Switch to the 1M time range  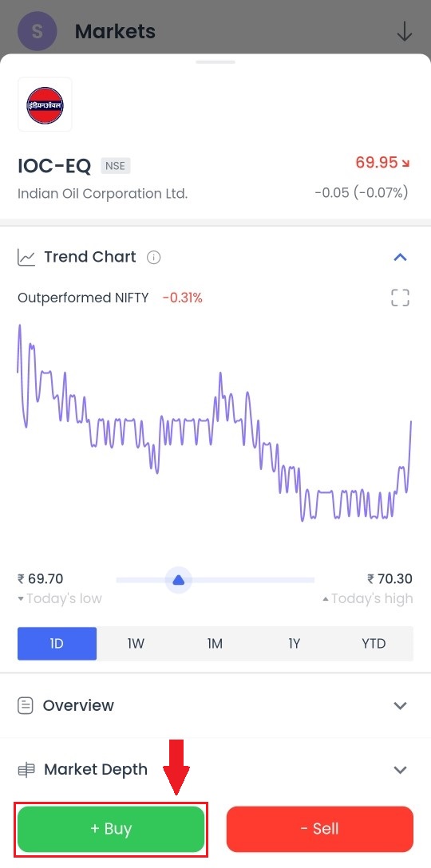[x=215, y=643]
